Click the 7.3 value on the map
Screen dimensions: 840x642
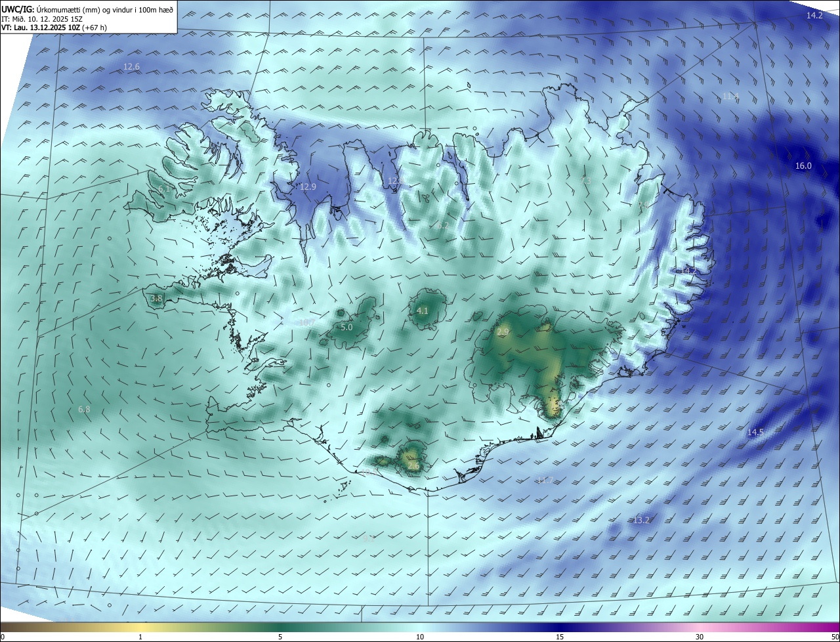[585, 181]
